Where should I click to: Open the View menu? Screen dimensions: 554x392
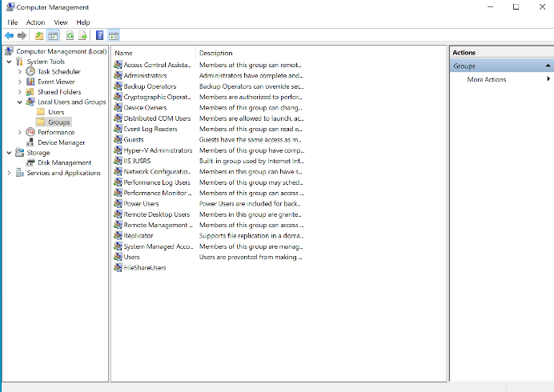point(61,22)
